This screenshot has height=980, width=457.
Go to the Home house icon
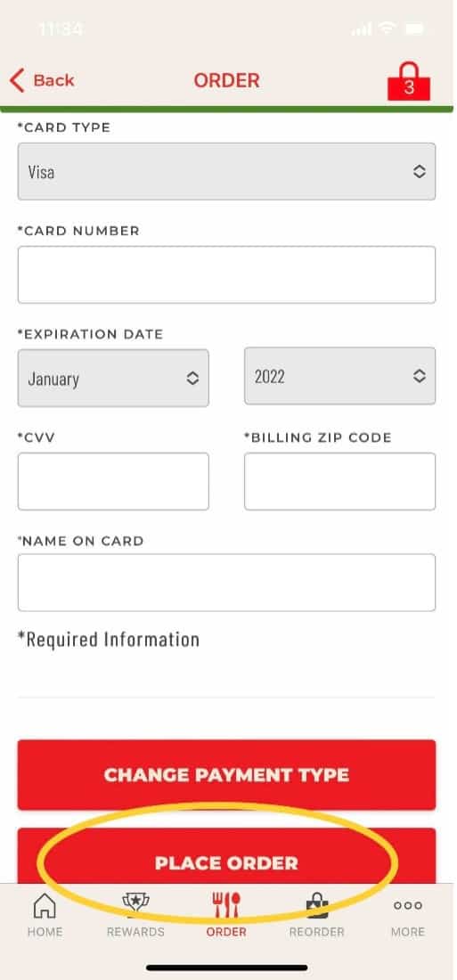coord(45,905)
